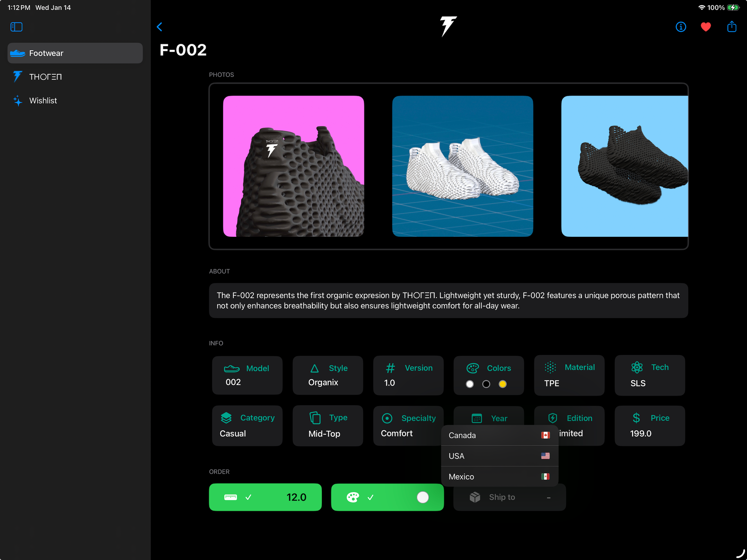Click the Specialty target icon
747x560 pixels.
point(387,418)
